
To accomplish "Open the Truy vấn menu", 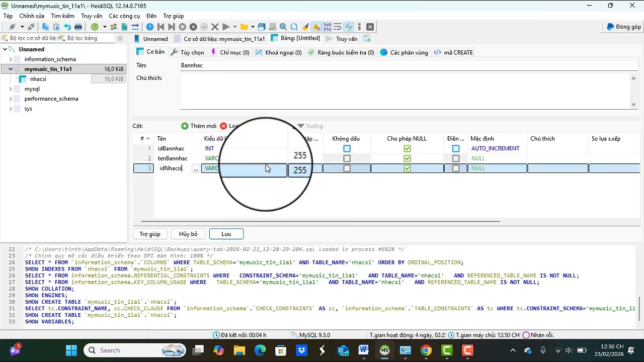I will pyautogui.click(x=91, y=16).
